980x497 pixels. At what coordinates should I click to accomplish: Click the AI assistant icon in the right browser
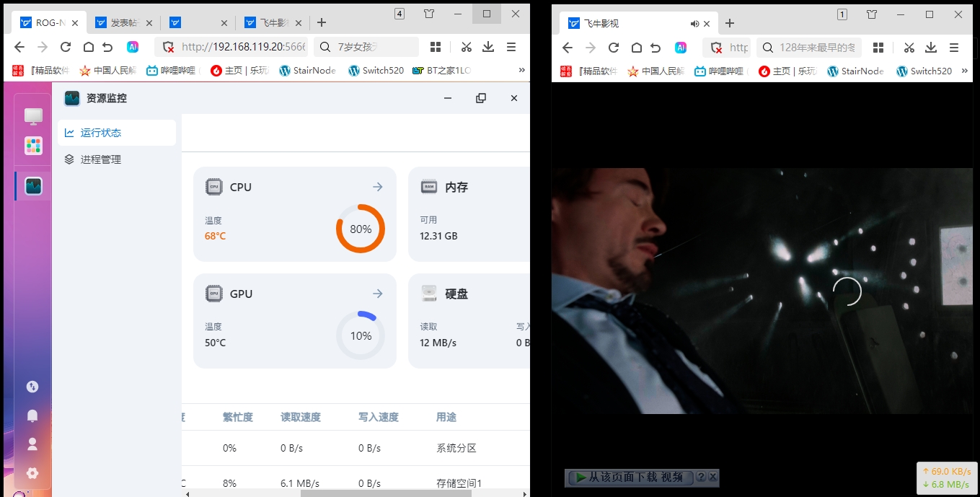pyautogui.click(x=681, y=47)
